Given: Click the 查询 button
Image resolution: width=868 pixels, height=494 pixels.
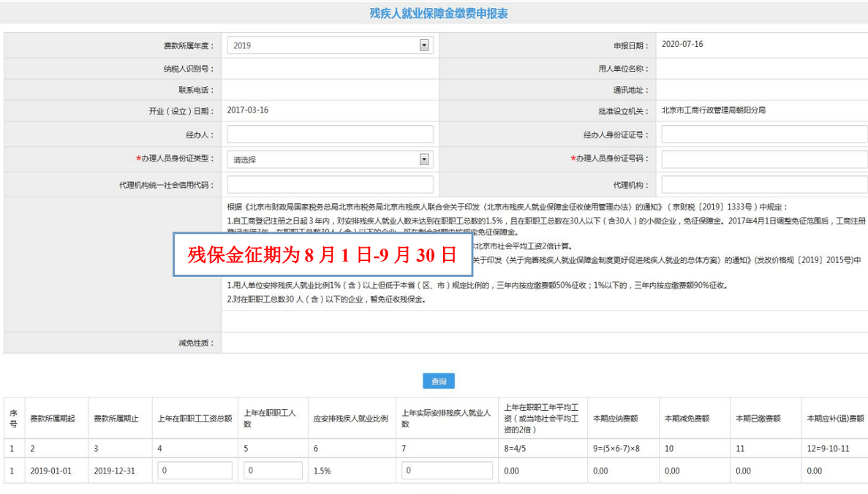Looking at the screenshot, I should 439,381.
